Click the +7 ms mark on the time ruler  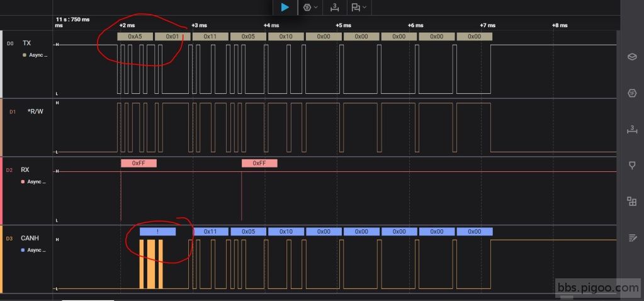[487, 25]
